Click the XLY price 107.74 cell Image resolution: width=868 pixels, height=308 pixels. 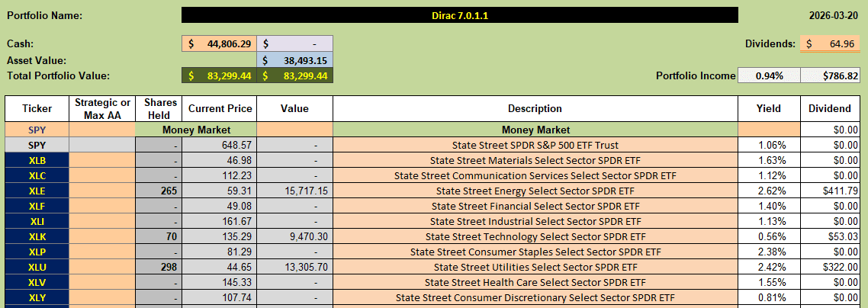220,297
